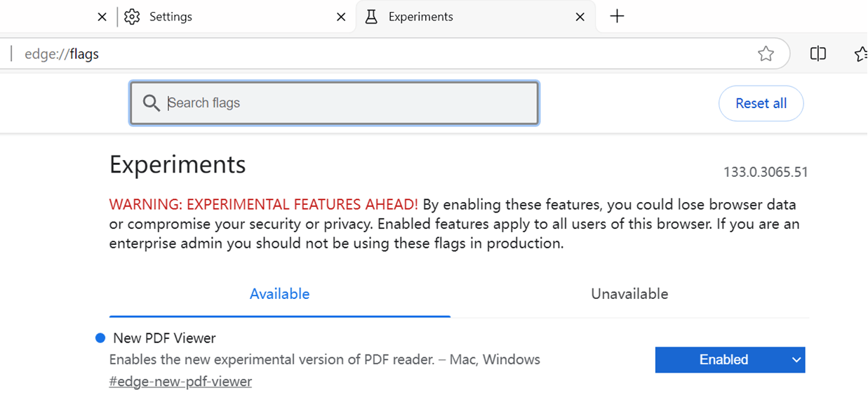Open the Enabled dropdown for New PDF Viewer
Viewport: 868px width, 407px height.
[x=730, y=360]
